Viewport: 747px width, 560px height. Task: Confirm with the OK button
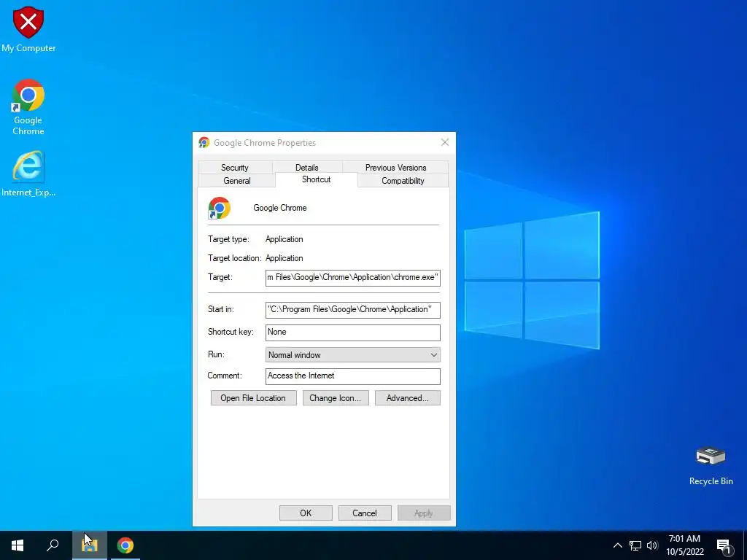pos(306,513)
